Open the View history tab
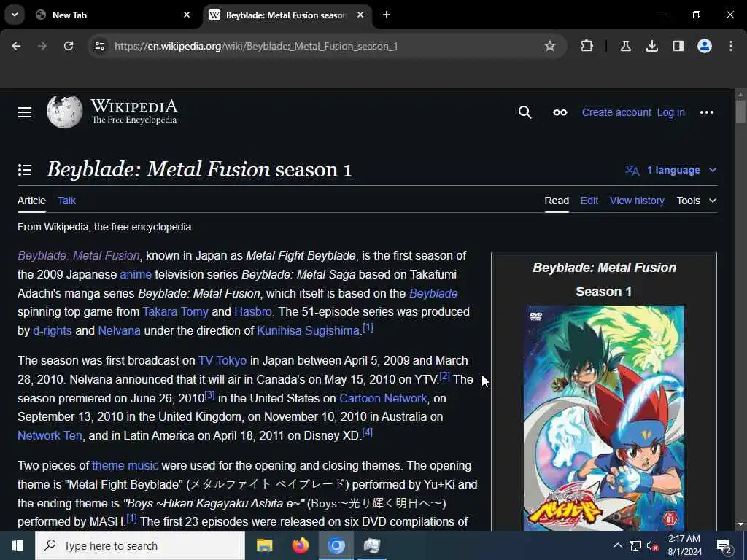Screen dimensions: 747x560 click(637, 201)
